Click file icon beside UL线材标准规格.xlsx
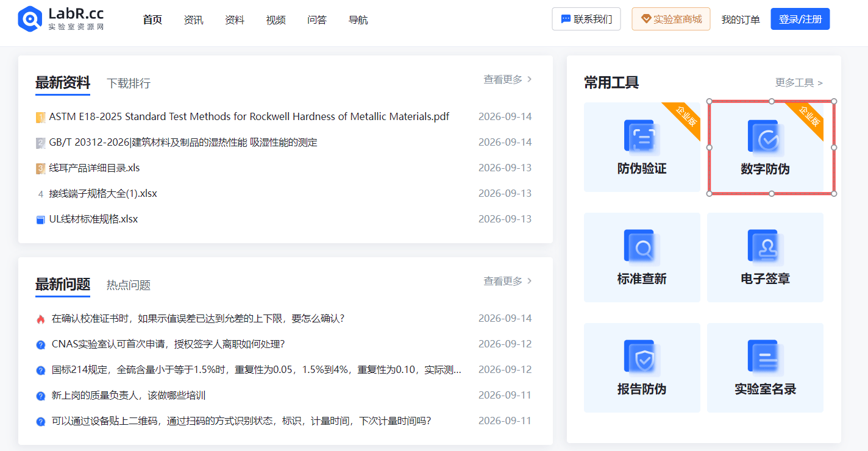Viewport: 868px width, 451px height. [x=40, y=219]
